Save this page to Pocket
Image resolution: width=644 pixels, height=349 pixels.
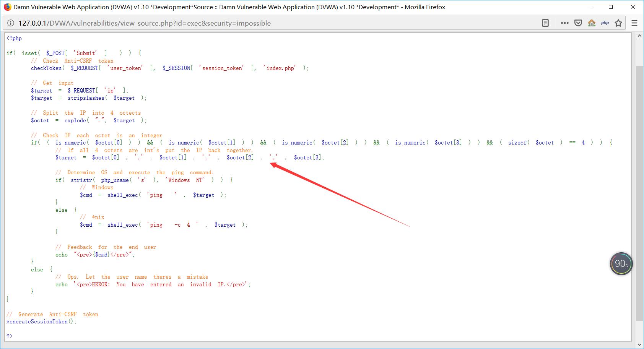(x=578, y=23)
